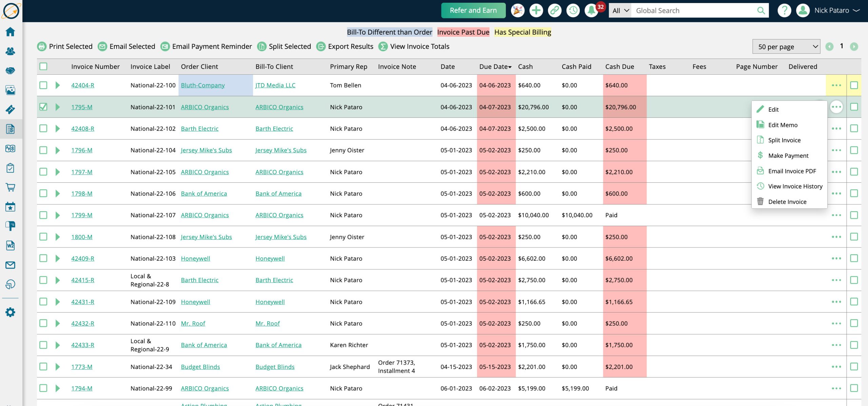Click the Split Selected icon

pos(261,46)
